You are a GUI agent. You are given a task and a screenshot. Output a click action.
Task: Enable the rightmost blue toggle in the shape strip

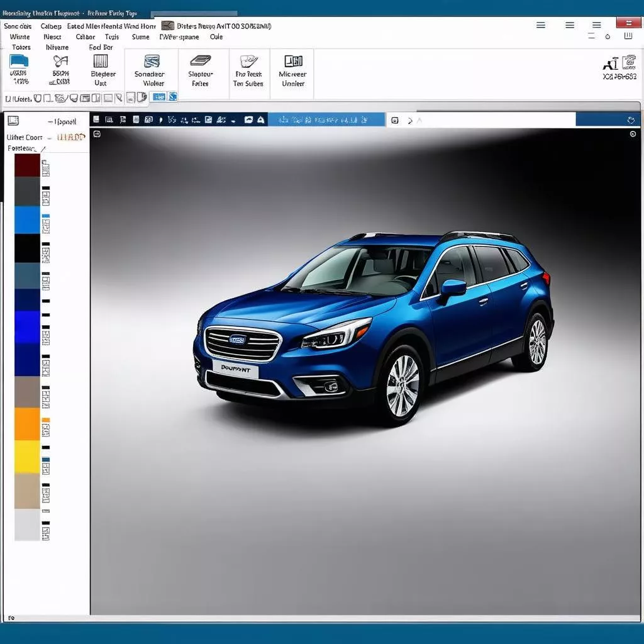tap(172, 97)
